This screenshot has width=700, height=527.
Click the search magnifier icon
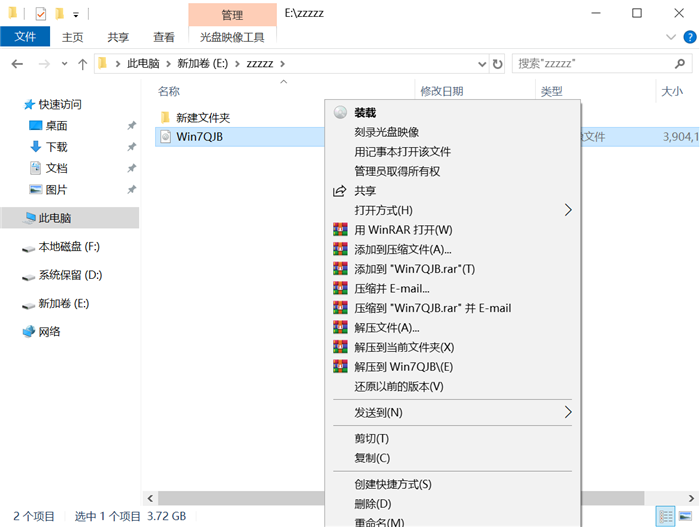[679, 64]
